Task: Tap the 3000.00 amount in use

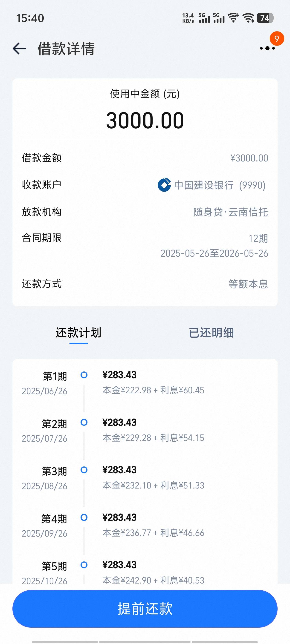Action: 145,121
